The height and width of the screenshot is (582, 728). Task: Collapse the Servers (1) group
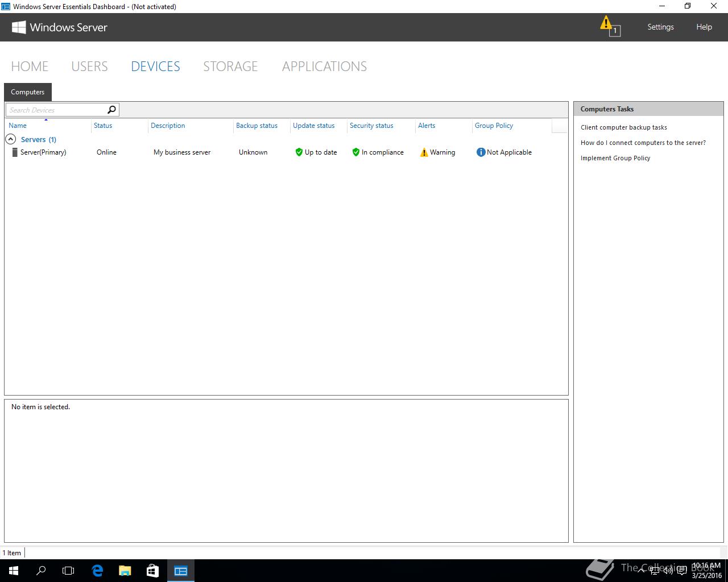point(10,139)
